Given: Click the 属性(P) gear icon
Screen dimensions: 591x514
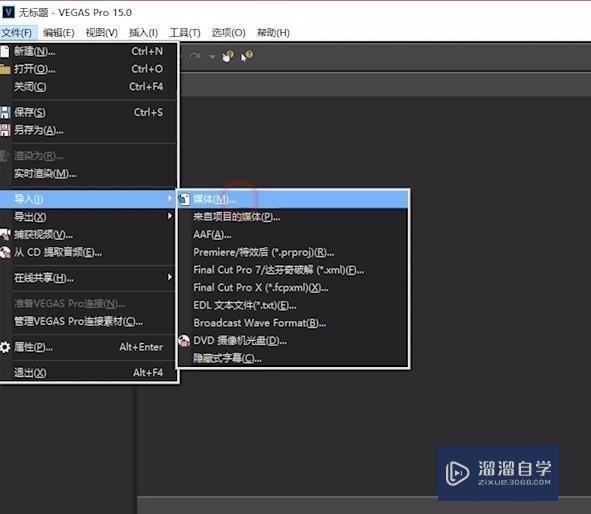Looking at the screenshot, I should point(5,347).
